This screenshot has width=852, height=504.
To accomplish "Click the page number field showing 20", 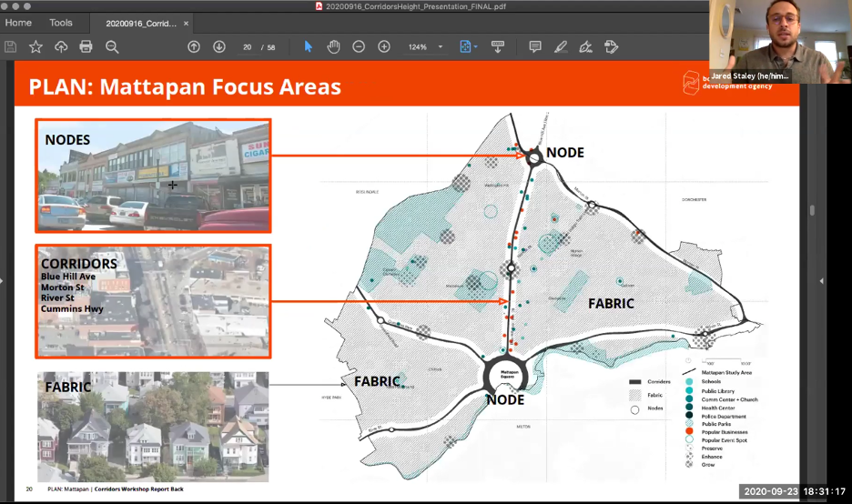I will (248, 46).
